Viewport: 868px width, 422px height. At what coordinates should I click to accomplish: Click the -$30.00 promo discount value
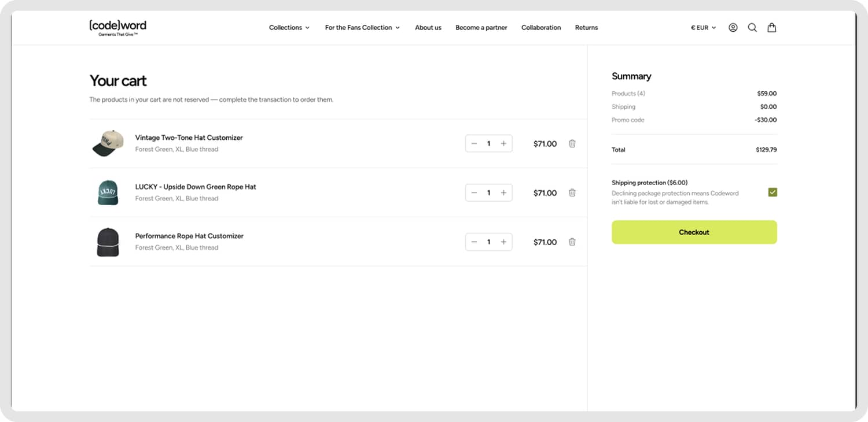766,120
